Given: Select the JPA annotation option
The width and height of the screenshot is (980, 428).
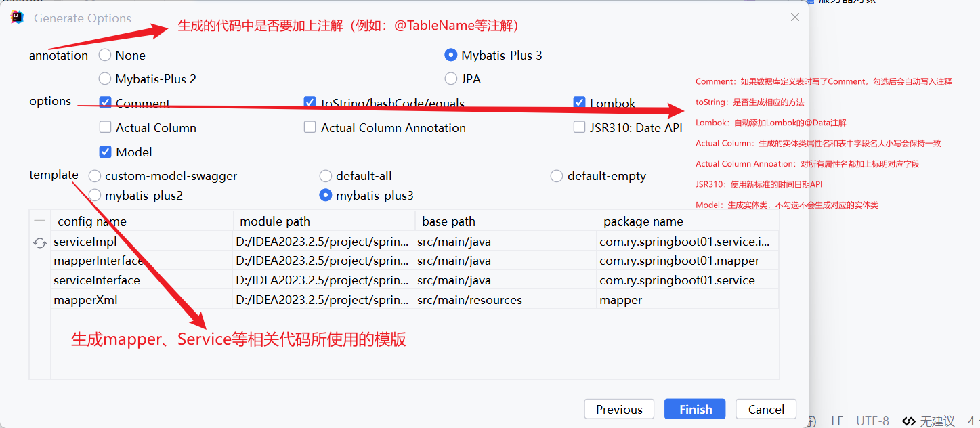Looking at the screenshot, I should tap(450, 79).
